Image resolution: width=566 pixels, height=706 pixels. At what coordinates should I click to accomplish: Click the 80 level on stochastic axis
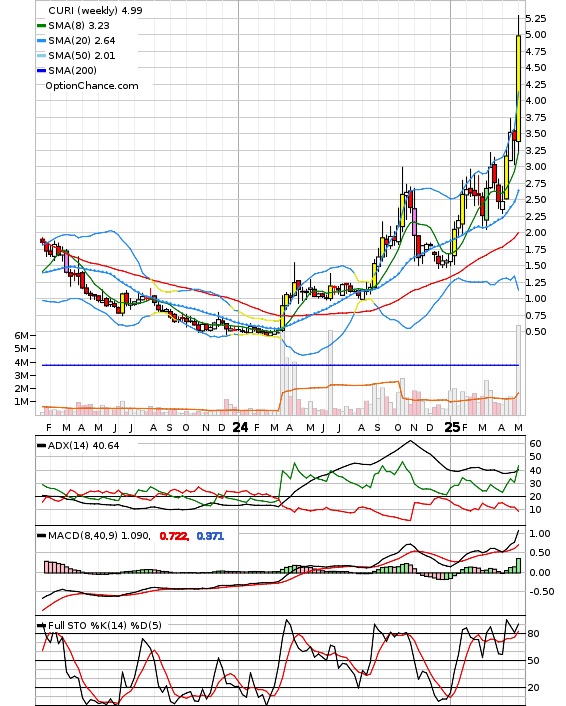click(x=533, y=634)
